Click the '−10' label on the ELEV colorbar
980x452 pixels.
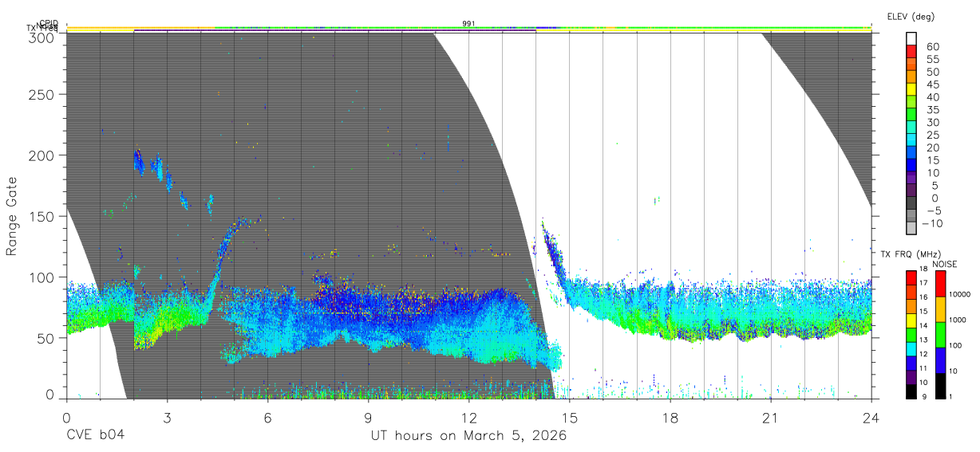coord(932,223)
